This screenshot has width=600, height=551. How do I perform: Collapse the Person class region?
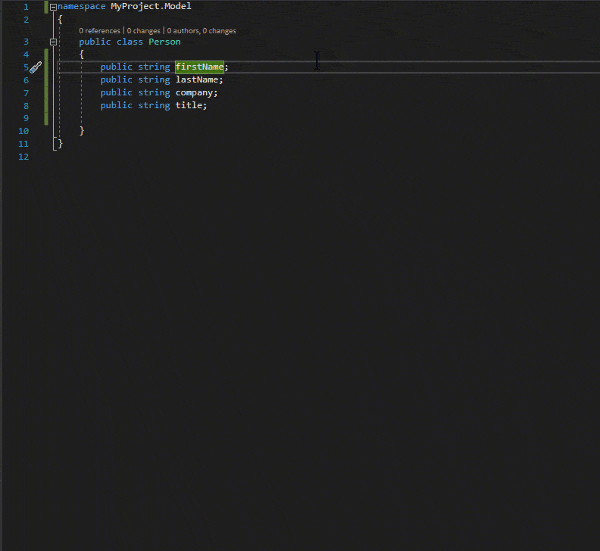pos(54,42)
